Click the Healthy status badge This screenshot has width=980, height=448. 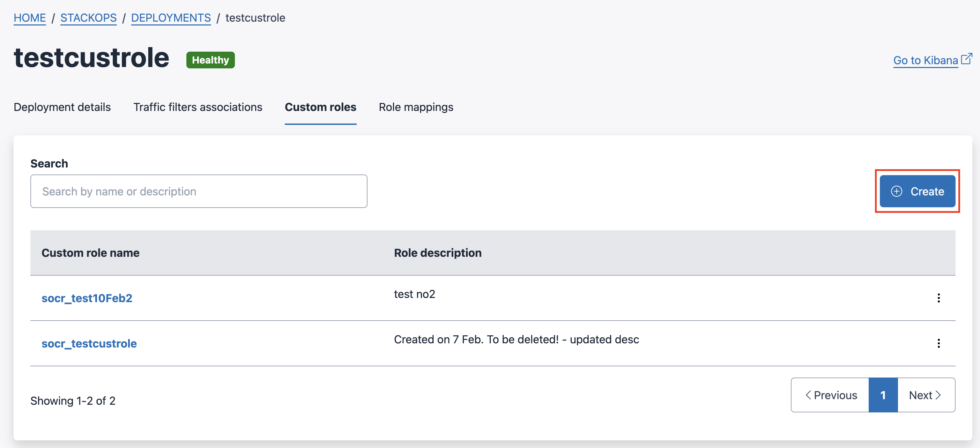(210, 60)
